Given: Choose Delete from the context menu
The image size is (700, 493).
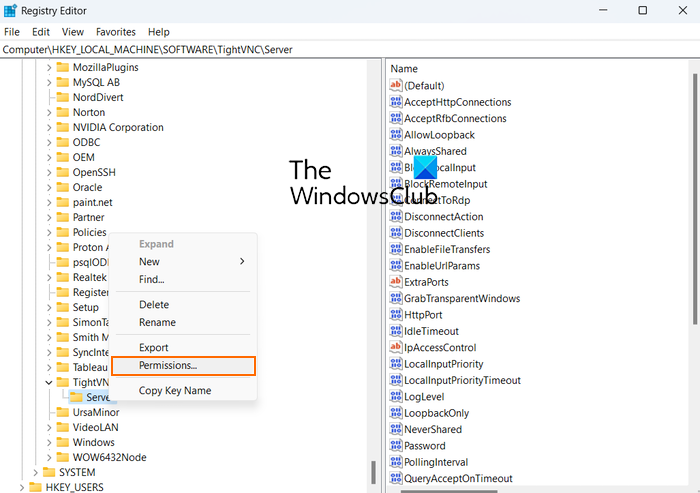Looking at the screenshot, I should [x=183, y=305].
